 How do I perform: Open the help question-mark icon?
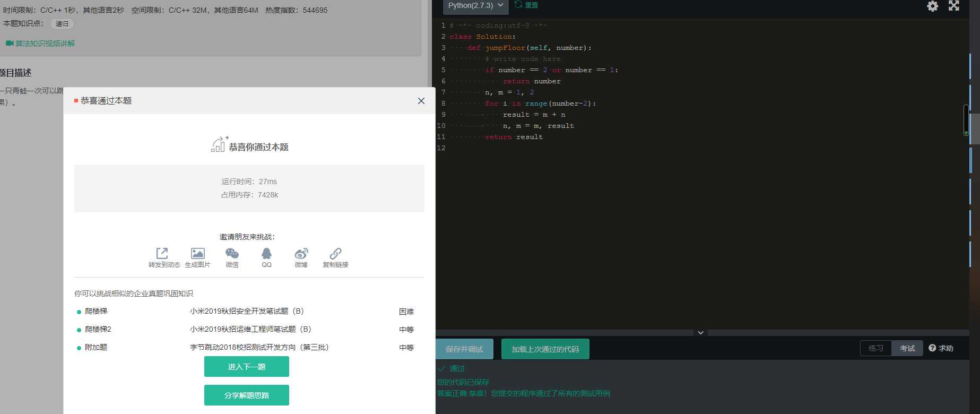pyautogui.click(x=932, y=348)
